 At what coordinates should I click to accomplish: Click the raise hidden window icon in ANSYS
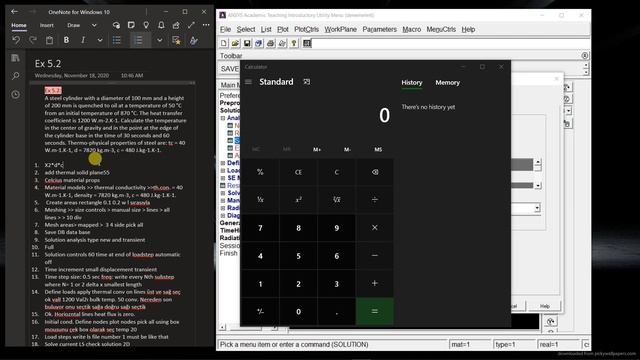(x=307, y=43)
